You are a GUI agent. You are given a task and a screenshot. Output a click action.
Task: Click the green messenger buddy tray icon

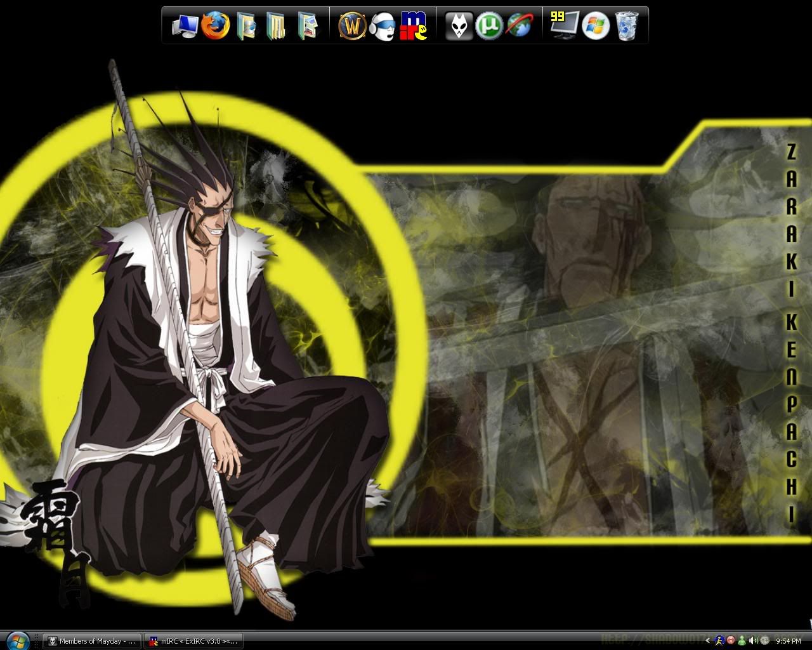click(x=742, y=641)
